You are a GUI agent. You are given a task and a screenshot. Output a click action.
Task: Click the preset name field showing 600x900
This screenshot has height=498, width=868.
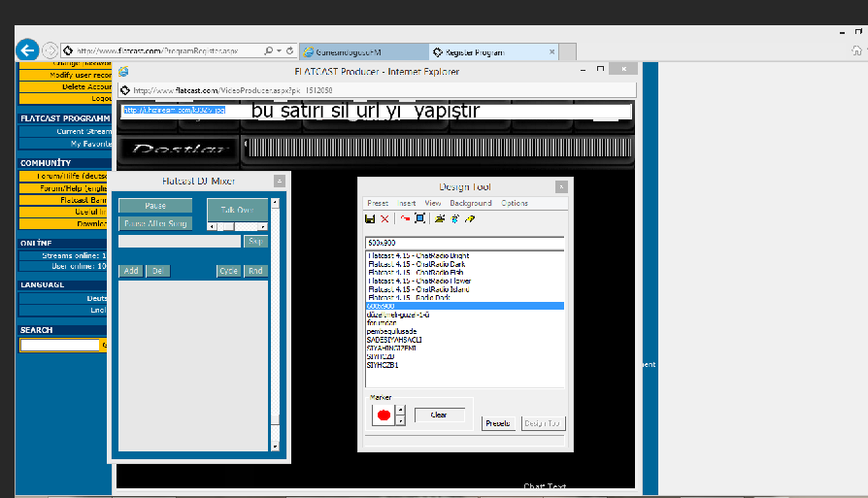[x=464, y=242]
